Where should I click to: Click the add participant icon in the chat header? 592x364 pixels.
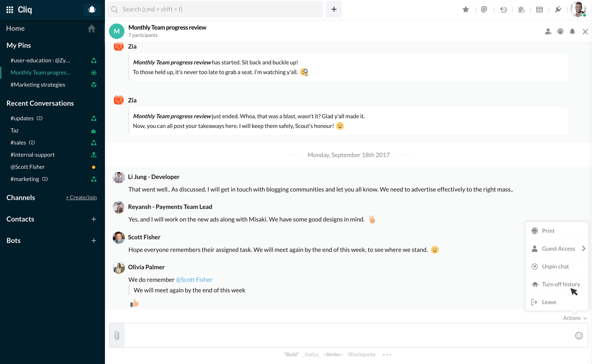[548, 32]
